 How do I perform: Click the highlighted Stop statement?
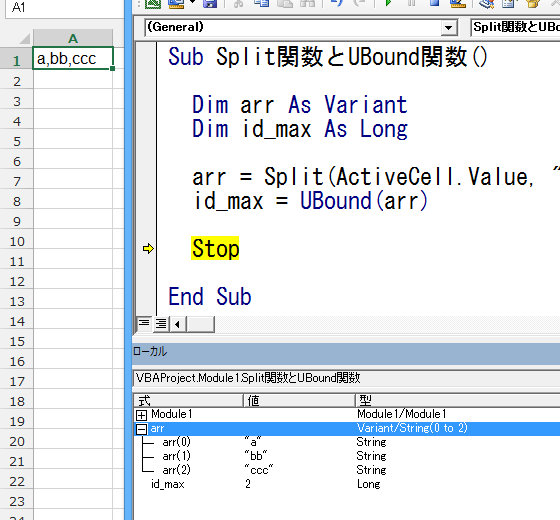tap(215, 248)
